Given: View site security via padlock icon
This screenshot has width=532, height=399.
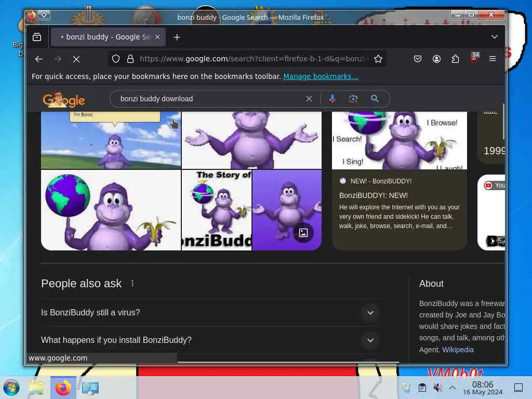Looking at the screenshot, I should click(130, 59).
